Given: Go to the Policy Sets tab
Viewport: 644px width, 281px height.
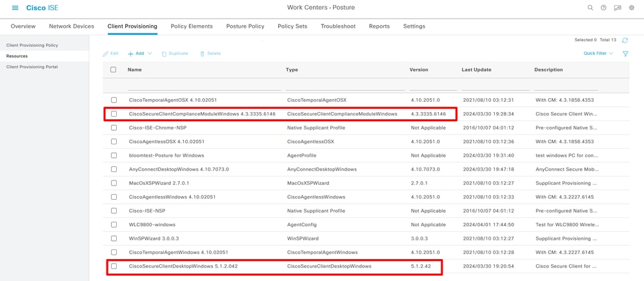Looking at the screenshot, I should pos(292,26).
